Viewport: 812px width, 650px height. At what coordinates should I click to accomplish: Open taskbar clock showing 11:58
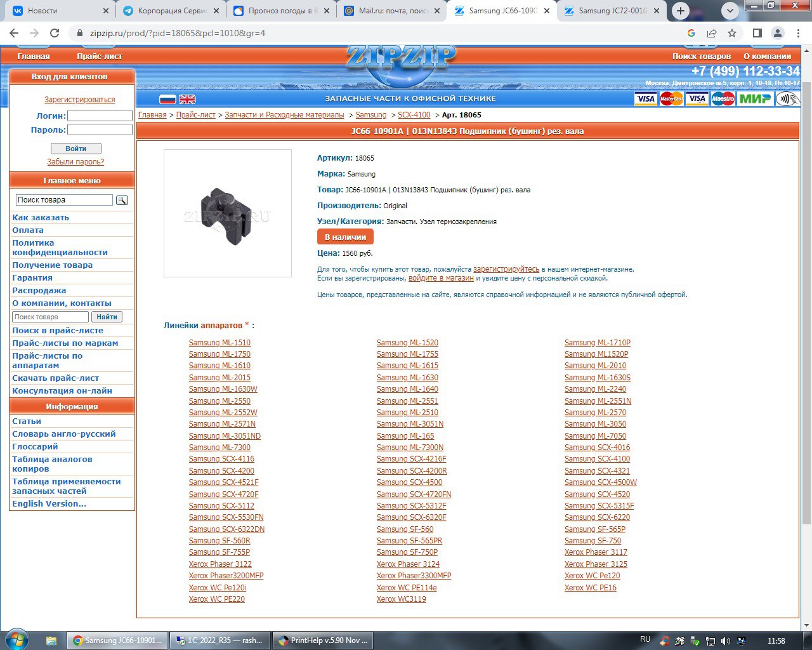coord(776,640)
